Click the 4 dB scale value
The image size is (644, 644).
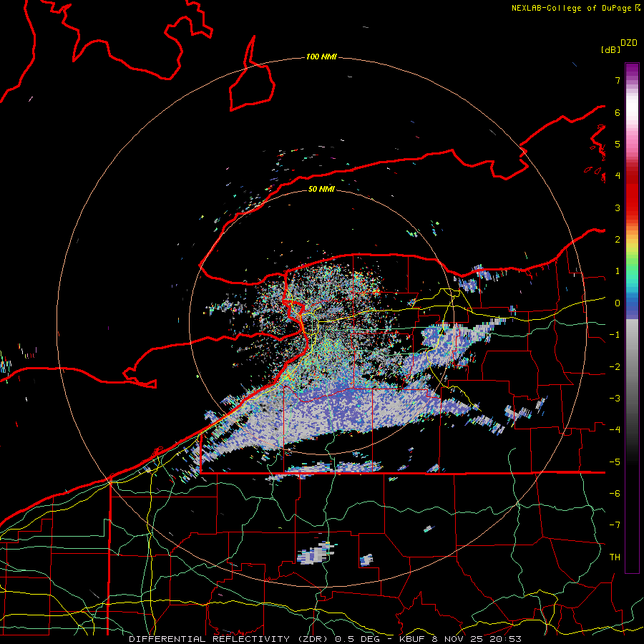click(x=618, y=176)
